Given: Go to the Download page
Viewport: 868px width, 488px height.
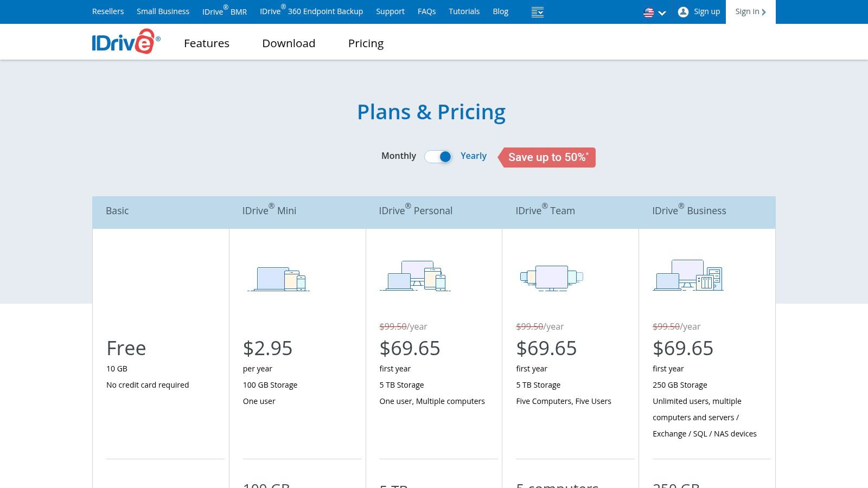Looking at the screenshot, I should coord(289,43).
